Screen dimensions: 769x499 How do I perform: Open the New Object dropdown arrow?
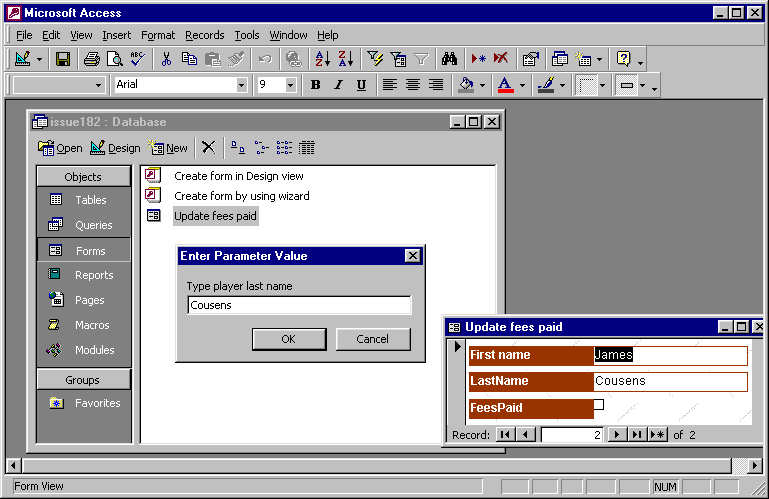point(599,60)
